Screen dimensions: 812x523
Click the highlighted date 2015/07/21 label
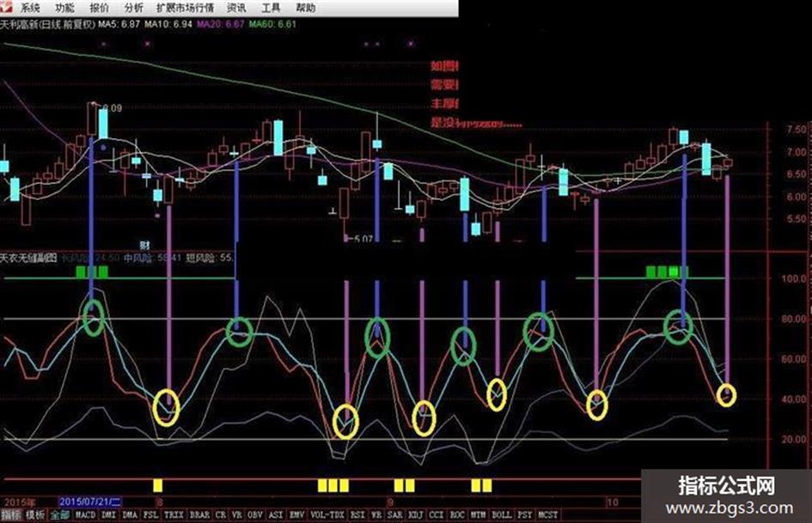(x=90, y=502)
